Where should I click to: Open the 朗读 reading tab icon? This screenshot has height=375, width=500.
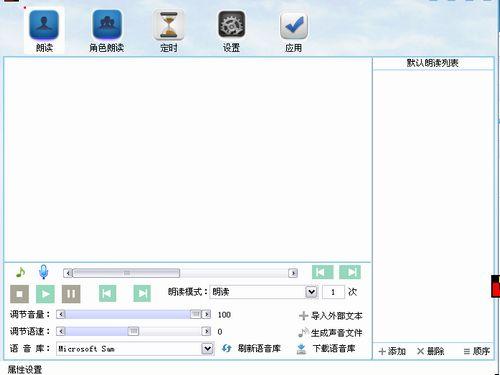(44, 25)
